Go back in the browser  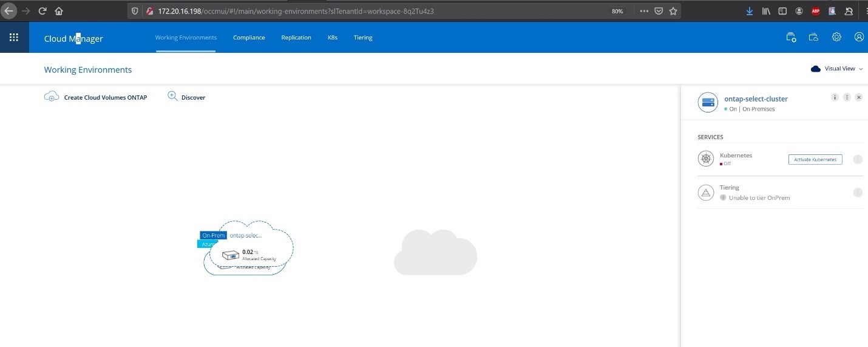(9, 11)
